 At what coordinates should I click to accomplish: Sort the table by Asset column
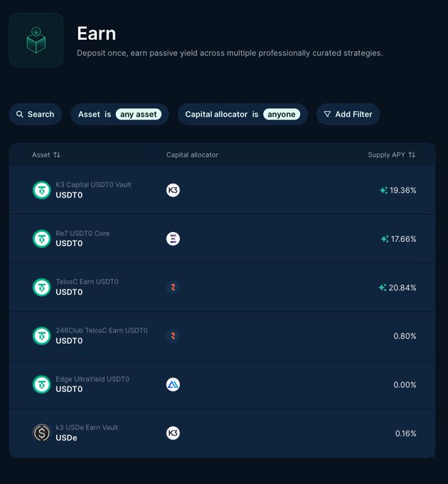[x=46, y=154]
